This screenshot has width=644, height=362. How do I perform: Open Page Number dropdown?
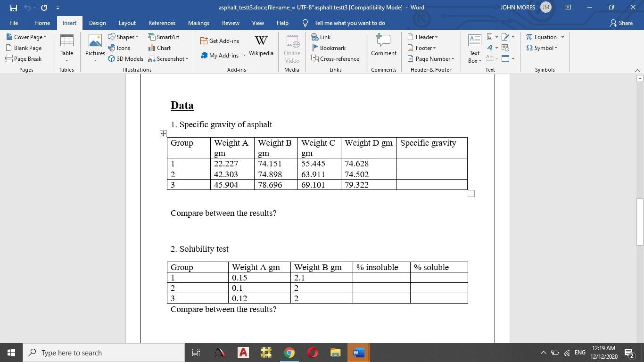[x=431, y=58]
